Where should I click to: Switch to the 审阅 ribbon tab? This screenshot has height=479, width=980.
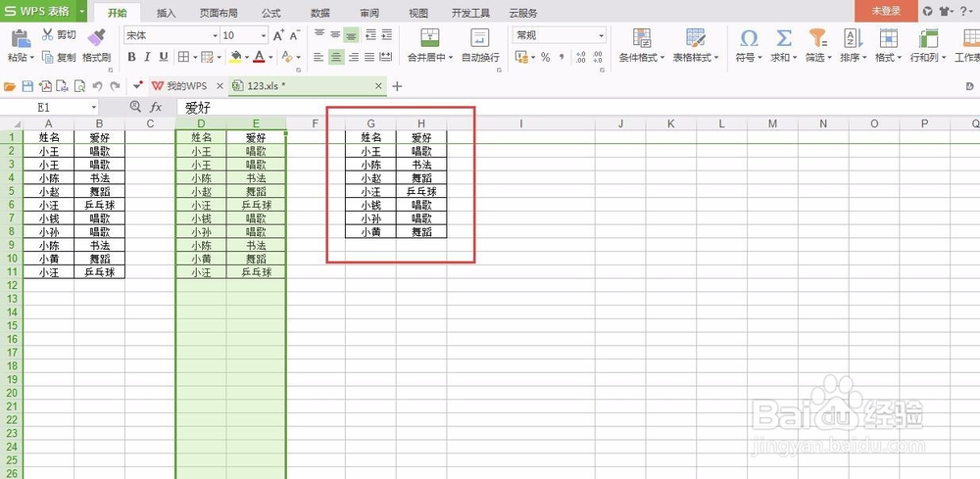(x=369, y=13)
